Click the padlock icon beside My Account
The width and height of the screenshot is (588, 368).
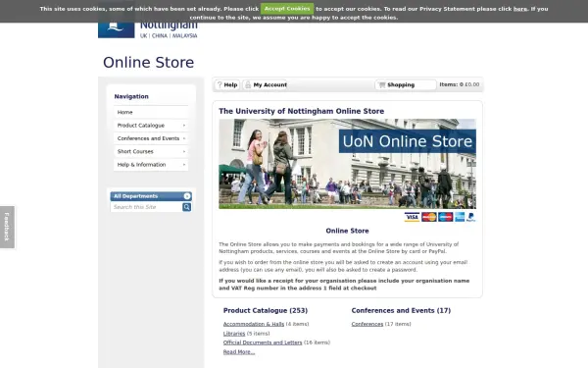tap(248, 84)
